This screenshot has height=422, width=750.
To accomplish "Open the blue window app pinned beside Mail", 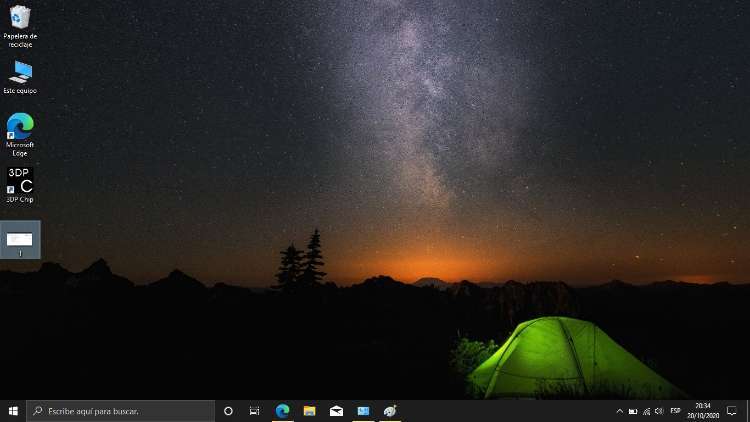I will coord(364,411).
